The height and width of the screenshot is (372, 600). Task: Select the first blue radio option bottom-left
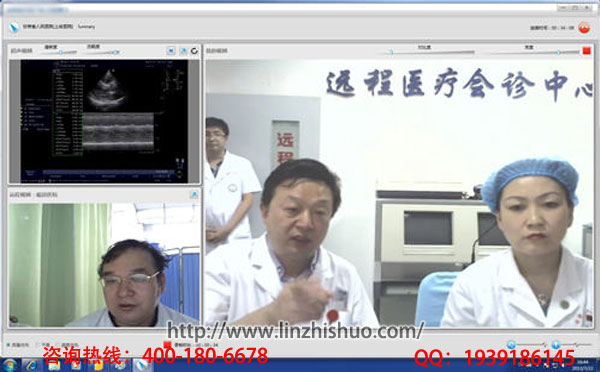coord(8,345)
